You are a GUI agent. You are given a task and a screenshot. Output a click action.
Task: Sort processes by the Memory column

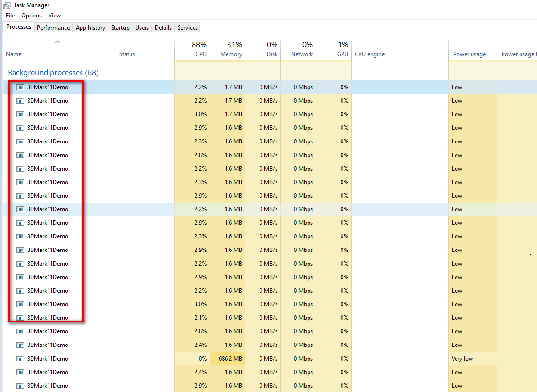228,50
